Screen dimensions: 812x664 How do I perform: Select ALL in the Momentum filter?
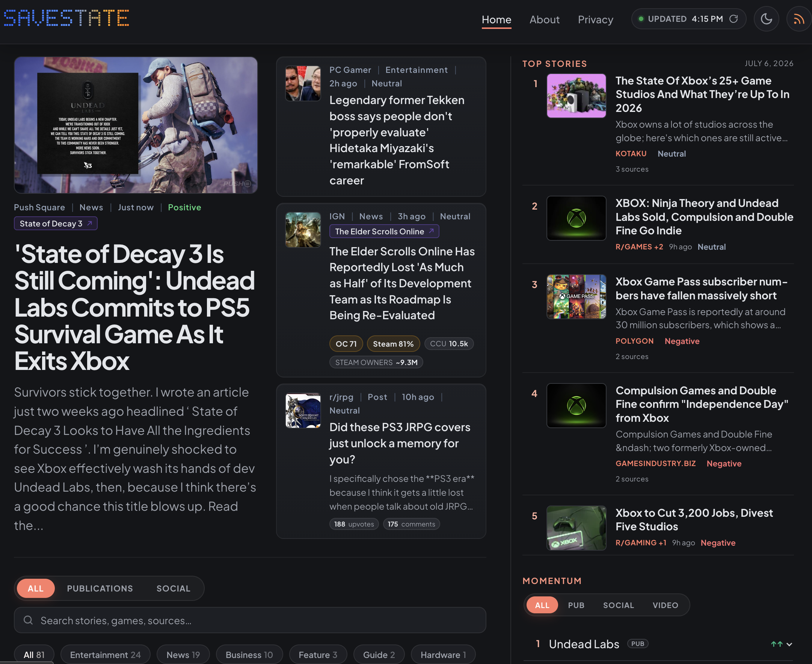[542, 605]
